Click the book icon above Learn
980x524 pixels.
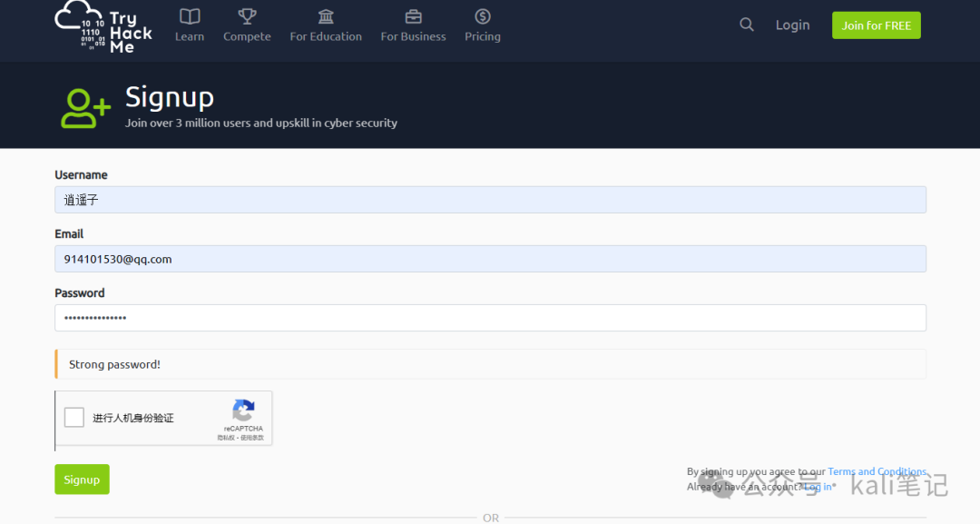point(190,16)
